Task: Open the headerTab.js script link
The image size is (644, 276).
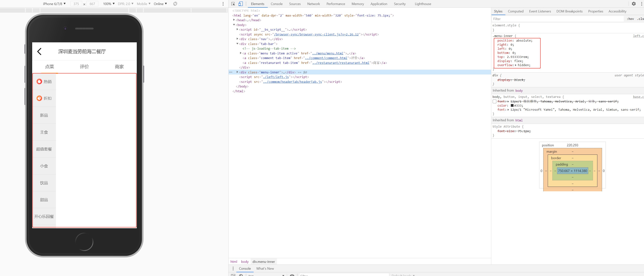Action: tap(292, 82)
